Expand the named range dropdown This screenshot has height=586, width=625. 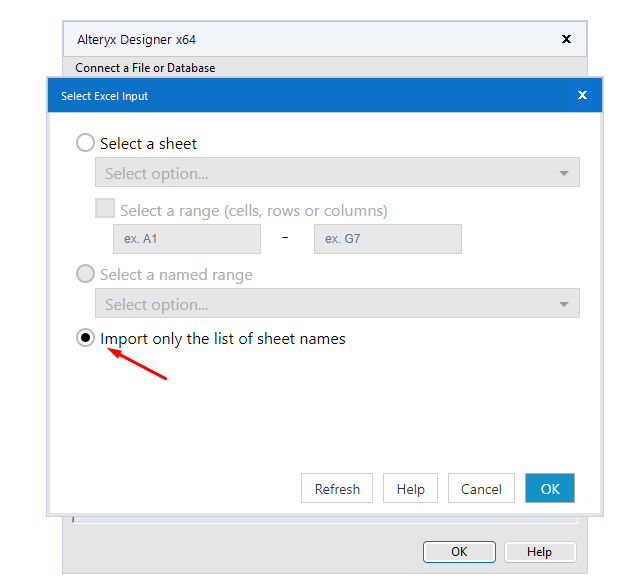point(337,304)
